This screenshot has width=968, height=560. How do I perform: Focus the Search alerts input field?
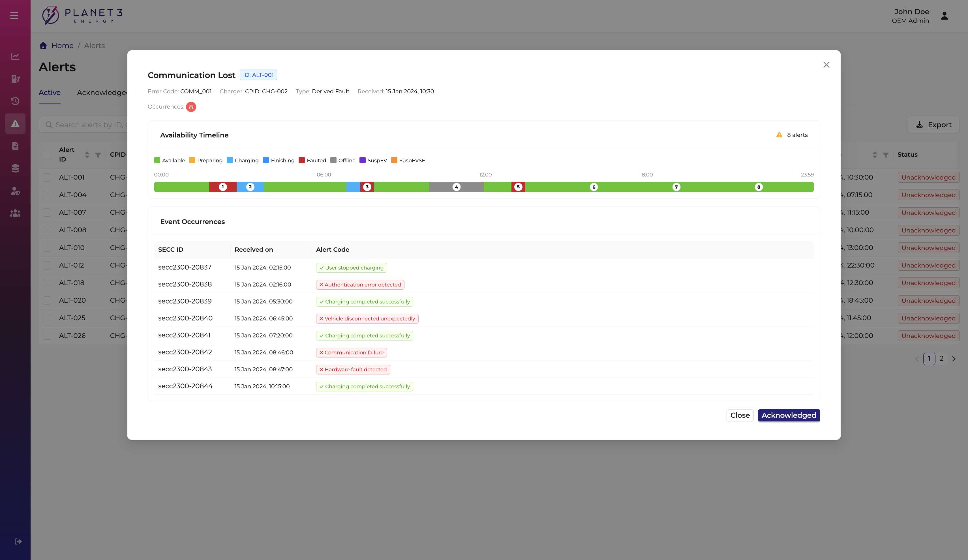(x=83, y=125)
